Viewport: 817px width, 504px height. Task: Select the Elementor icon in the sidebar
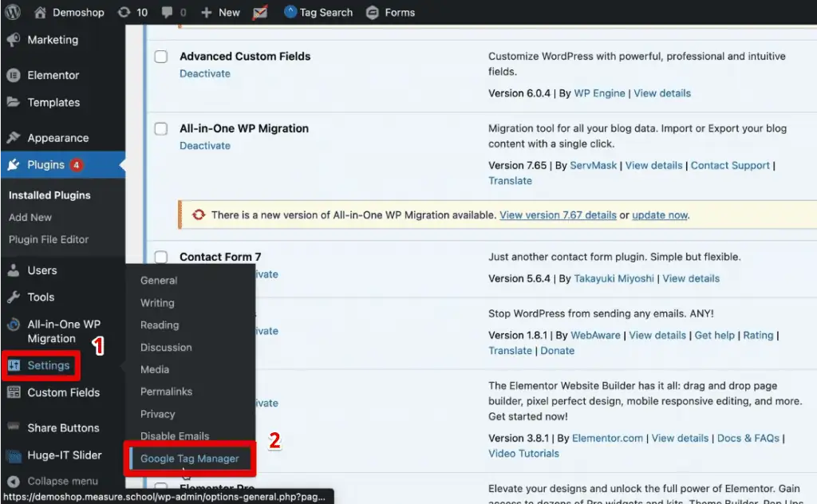coord(13,75)
